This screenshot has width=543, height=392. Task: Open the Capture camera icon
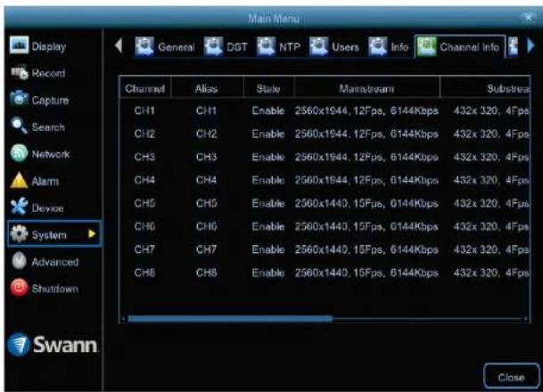point(19,99)
